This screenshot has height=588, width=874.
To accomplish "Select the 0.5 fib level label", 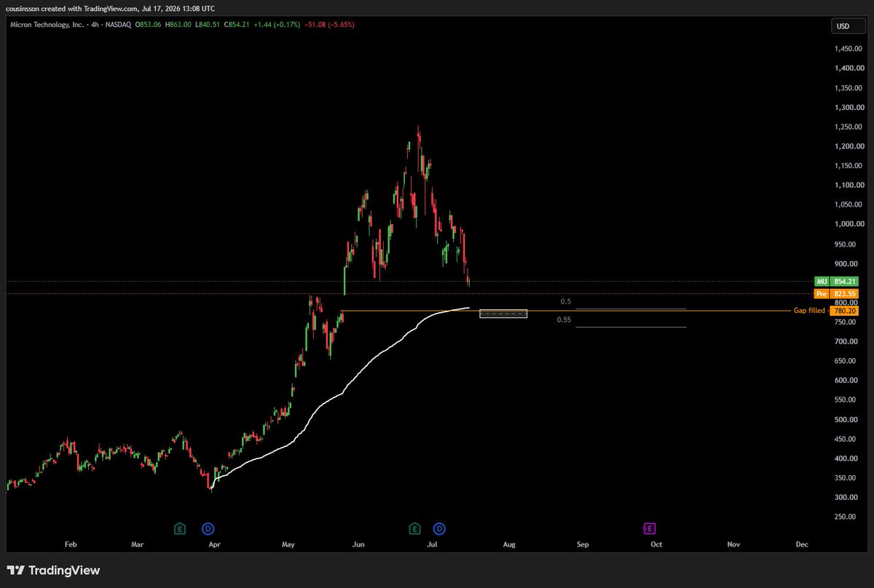I will click(565, 301).
